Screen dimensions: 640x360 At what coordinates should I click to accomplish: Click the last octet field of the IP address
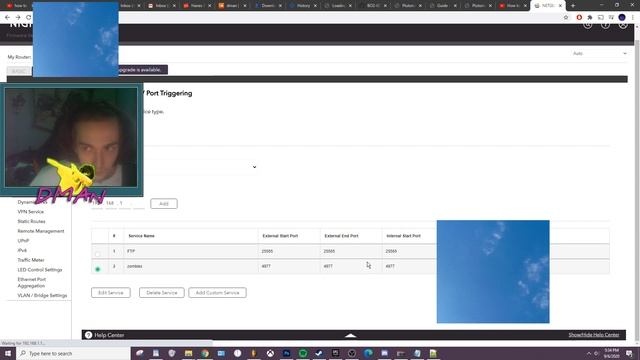[x=139, y=203]
